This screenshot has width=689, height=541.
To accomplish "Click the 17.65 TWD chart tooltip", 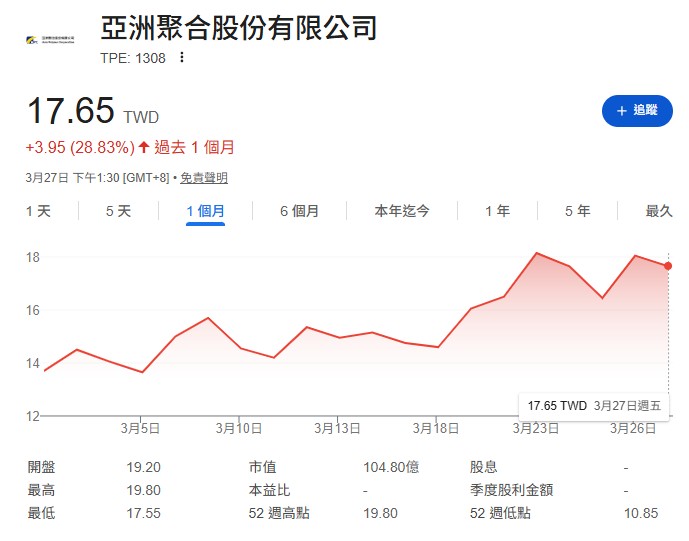I will point(594,406).
